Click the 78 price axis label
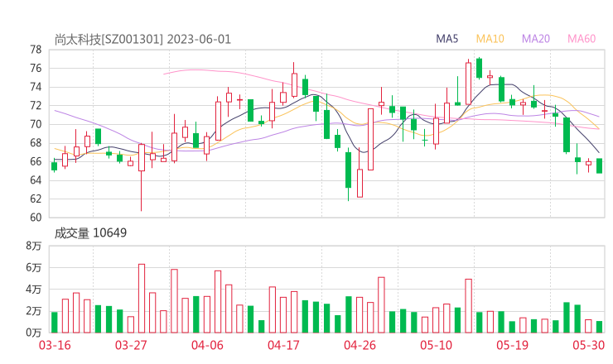Viewport: 613px width, 364px height. coord(36,50)
